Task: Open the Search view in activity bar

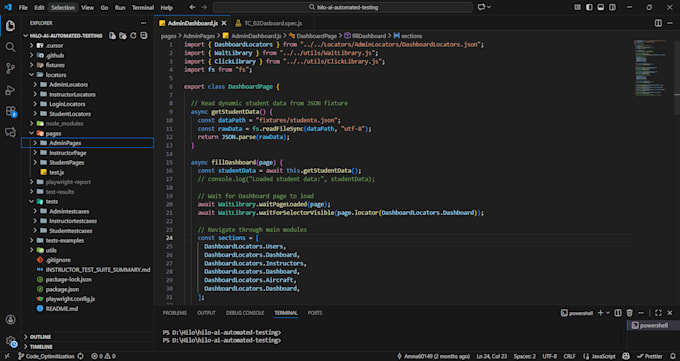Action: click(10, 47)
